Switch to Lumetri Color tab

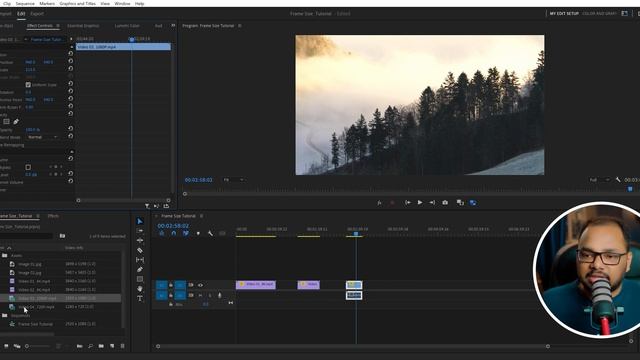127,26
